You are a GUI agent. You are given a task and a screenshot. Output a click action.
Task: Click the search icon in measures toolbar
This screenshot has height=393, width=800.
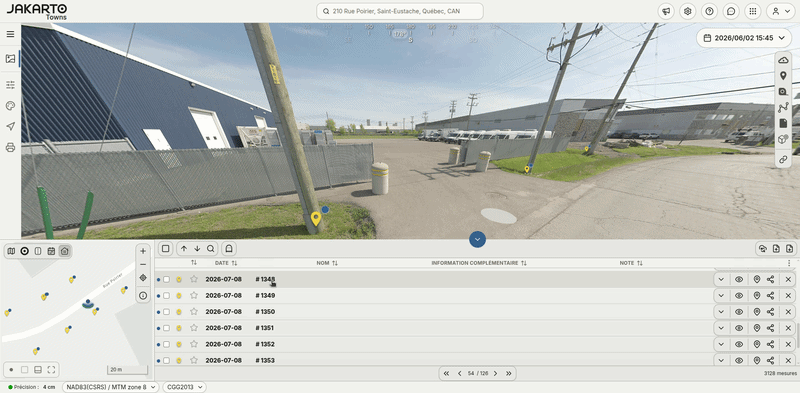click(210, 249)
